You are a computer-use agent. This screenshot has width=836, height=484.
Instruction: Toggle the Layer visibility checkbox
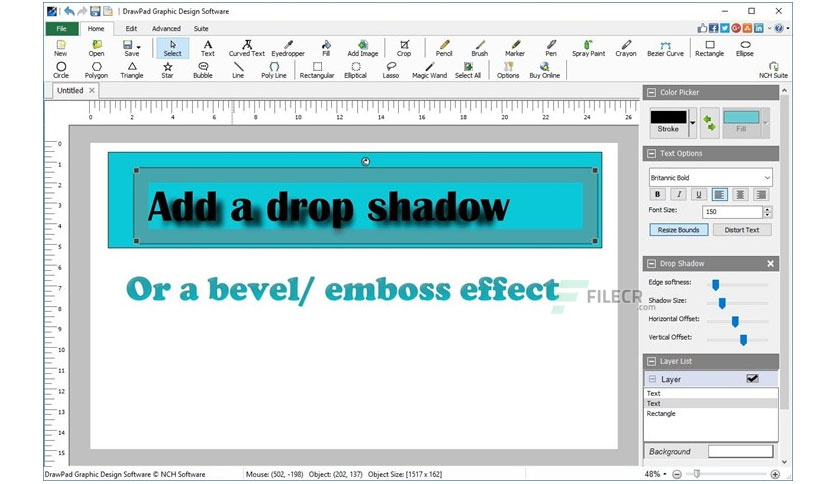(x=752, y=378)
